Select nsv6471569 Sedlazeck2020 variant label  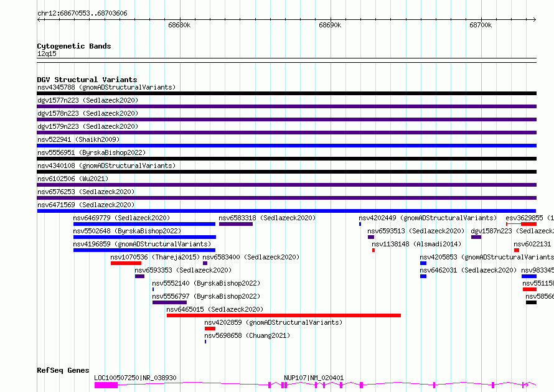tap(86, 205)
